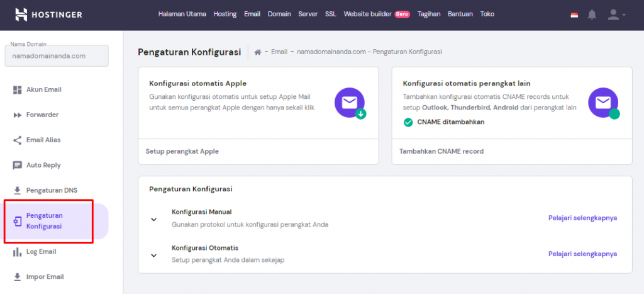The height and width of the screenshot is (294, 644).
Task: Click the Akun Email sidebar icon
Action: tap(18, 89)
